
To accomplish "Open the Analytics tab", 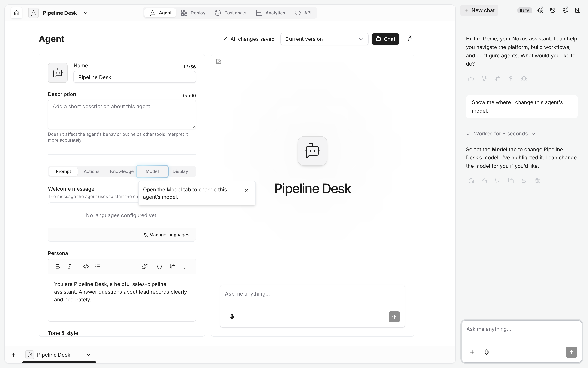I will click(270, 13).
